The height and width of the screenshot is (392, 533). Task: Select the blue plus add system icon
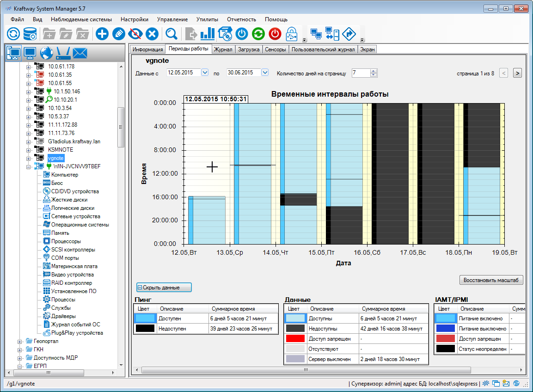coord(102,33)
